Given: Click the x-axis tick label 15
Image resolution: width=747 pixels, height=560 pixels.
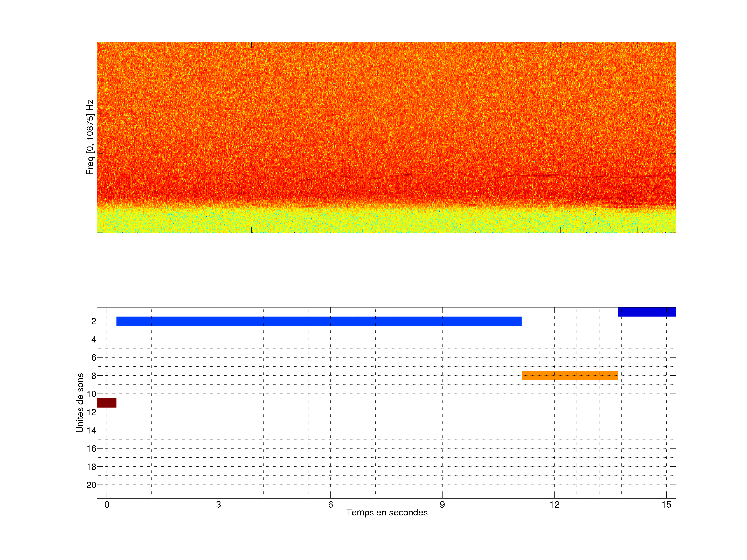Looking at the screenshot, I should pyautogui.click(x=666, y=505).
